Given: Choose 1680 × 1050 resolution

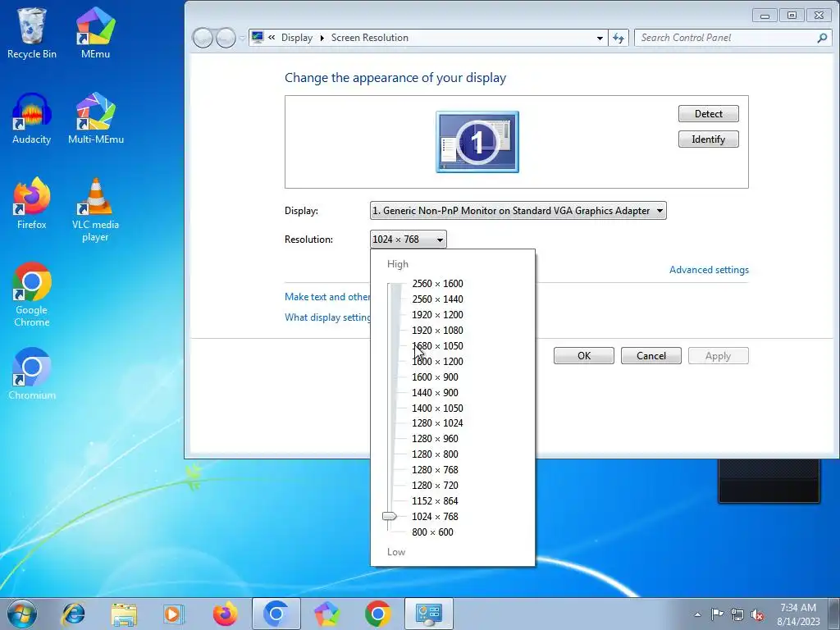Looking at the screenshot, I should (x=437, y=345).
